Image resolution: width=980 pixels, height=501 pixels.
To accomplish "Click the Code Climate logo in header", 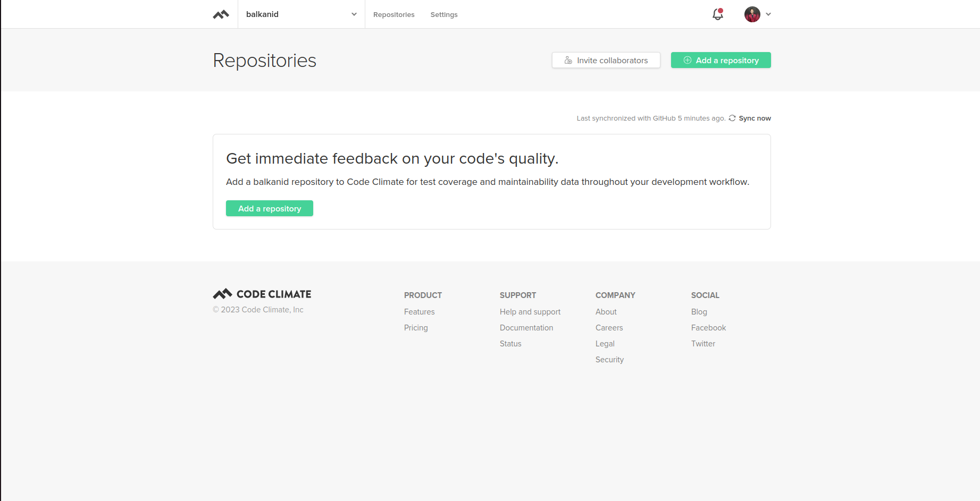I will (x=221, y=14).
